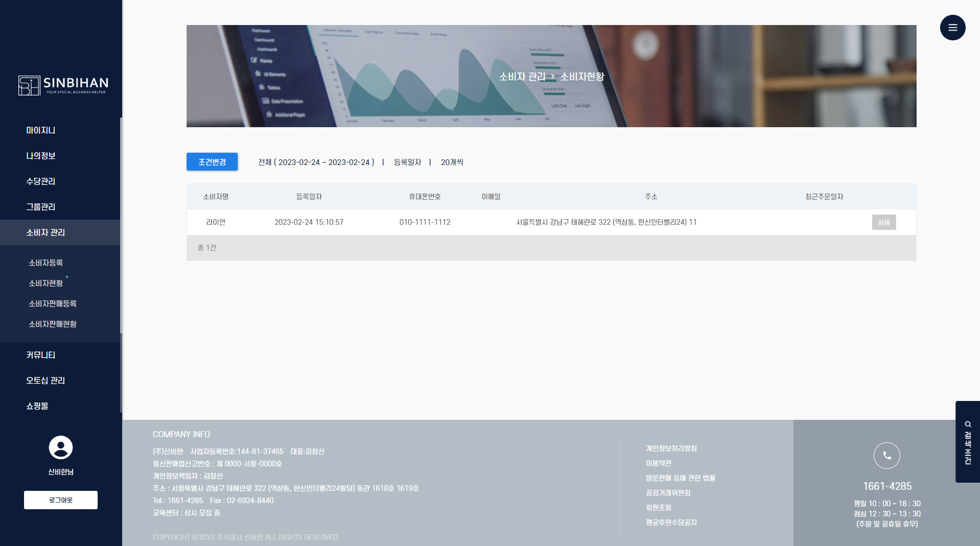Collapse the 소비자 관리 menu
Viewport: 980px width, 546px height.
pyautogui.click(x=60, y=232)
